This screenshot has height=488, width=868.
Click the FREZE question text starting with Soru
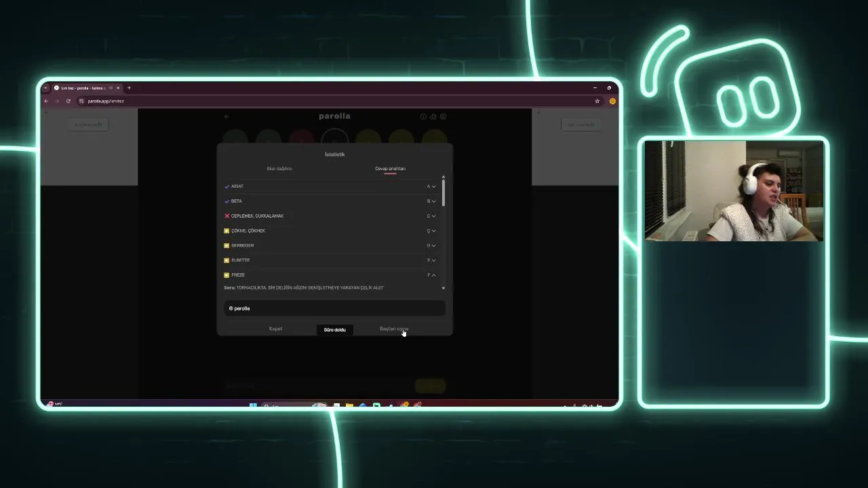click(x=304, y=287)
